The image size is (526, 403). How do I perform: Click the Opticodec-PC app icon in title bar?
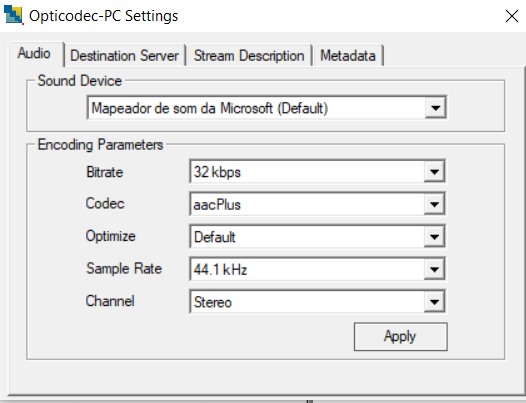(x=13, y=15)
